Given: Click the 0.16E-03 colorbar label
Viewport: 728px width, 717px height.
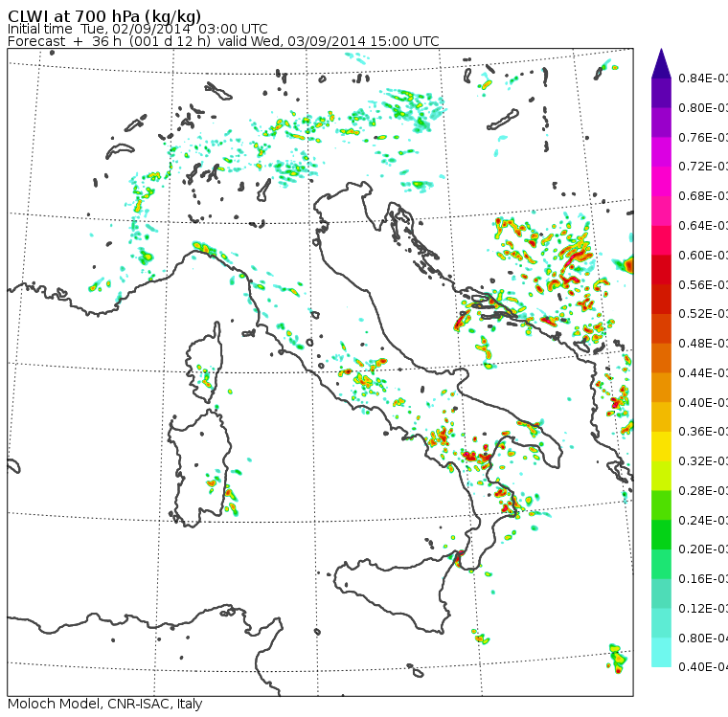Looking at the screenshot, I should pyautogui.click(x=703, y=579).
